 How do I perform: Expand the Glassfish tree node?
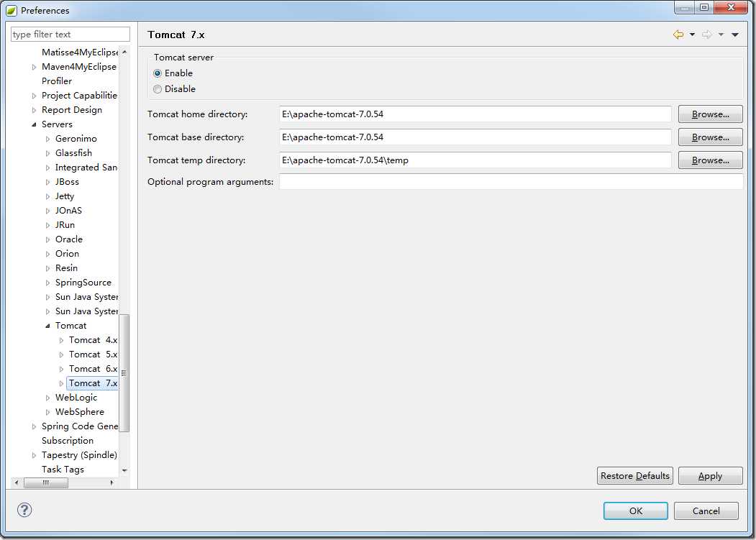[47, 153]
